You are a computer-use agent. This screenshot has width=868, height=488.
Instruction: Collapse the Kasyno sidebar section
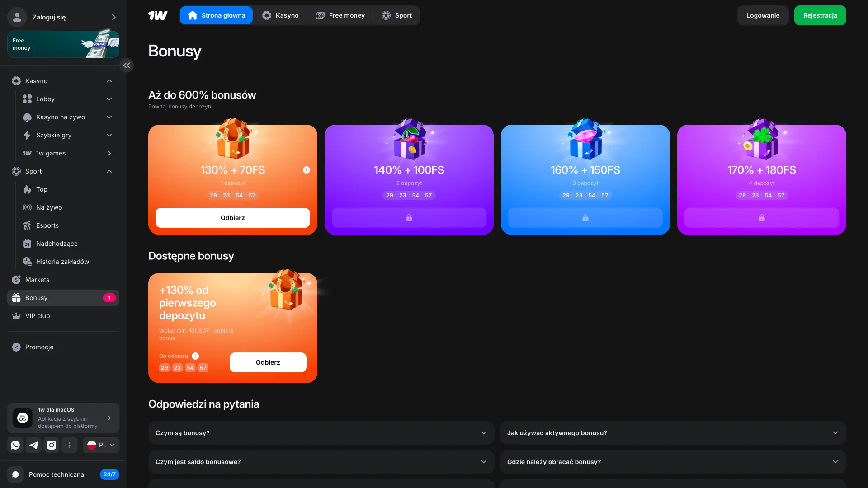coord(109,81)
